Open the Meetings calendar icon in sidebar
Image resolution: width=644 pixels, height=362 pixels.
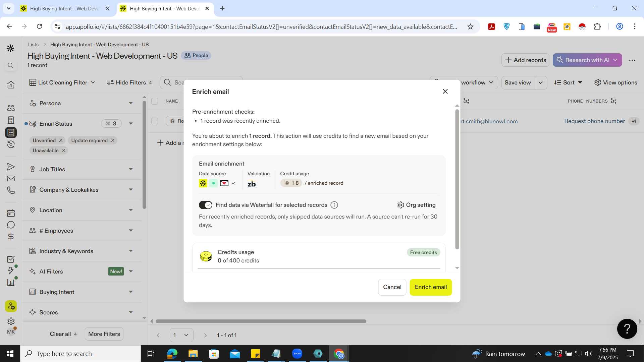click(11, 213)
